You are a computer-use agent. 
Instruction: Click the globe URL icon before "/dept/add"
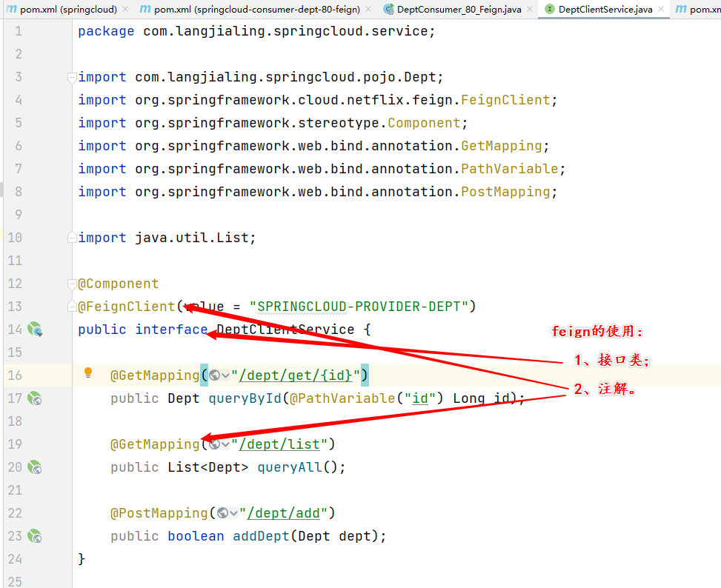click(222, 513)
